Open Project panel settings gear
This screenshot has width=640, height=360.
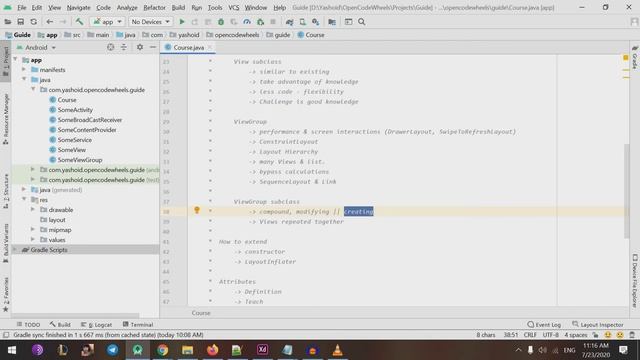point(140,47)
